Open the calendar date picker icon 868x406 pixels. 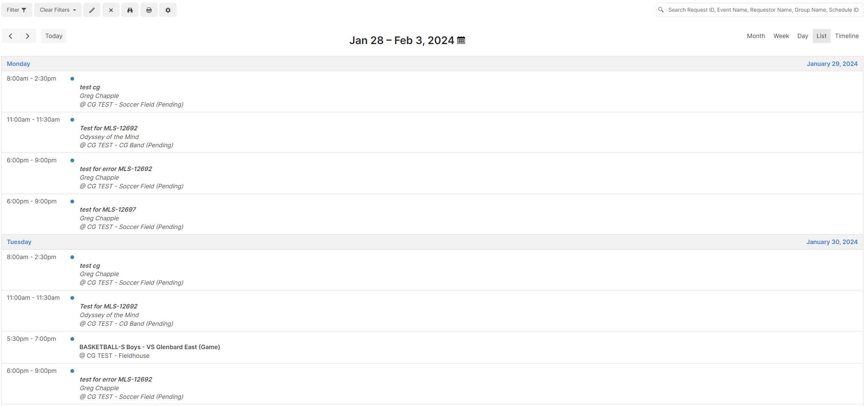(461, 40)
